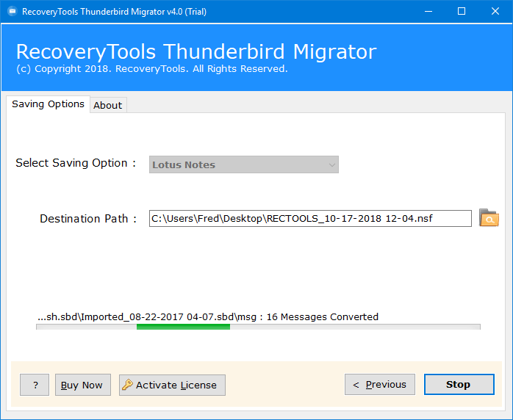Open the About tab

(108, 105)
